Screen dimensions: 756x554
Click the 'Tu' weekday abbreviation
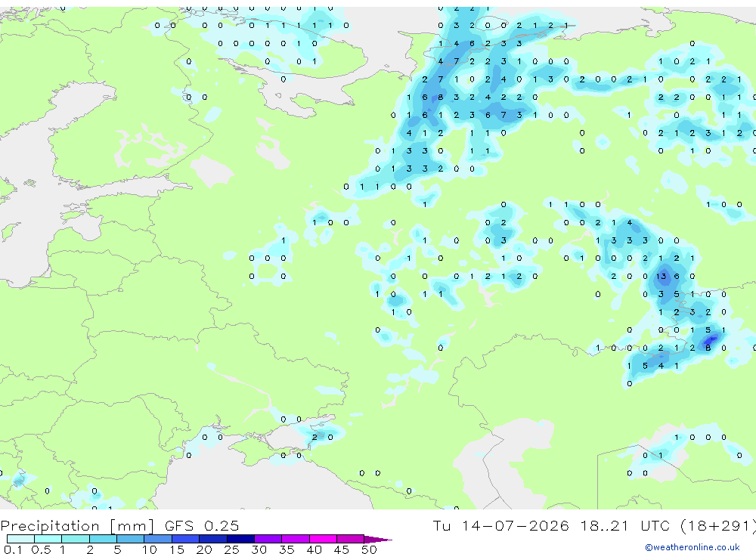pos(442,525)
